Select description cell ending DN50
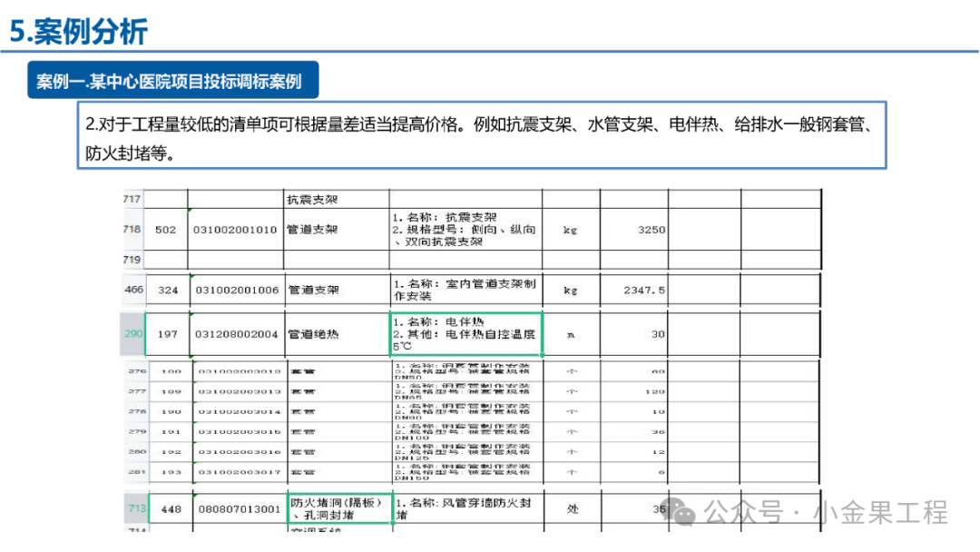980x552 pixels. click(x=467, y=371)
